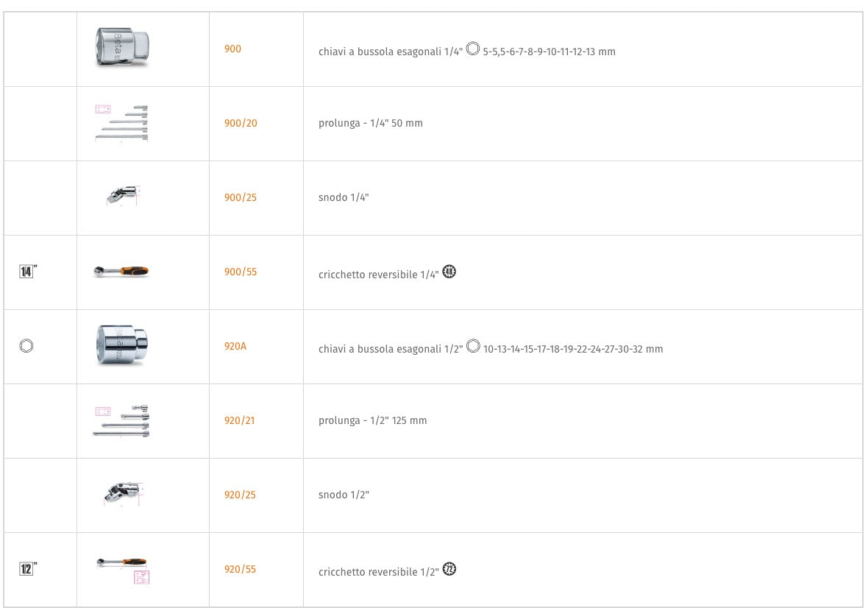Click the 1/4" extension bars thumbnail

point(122,123)
